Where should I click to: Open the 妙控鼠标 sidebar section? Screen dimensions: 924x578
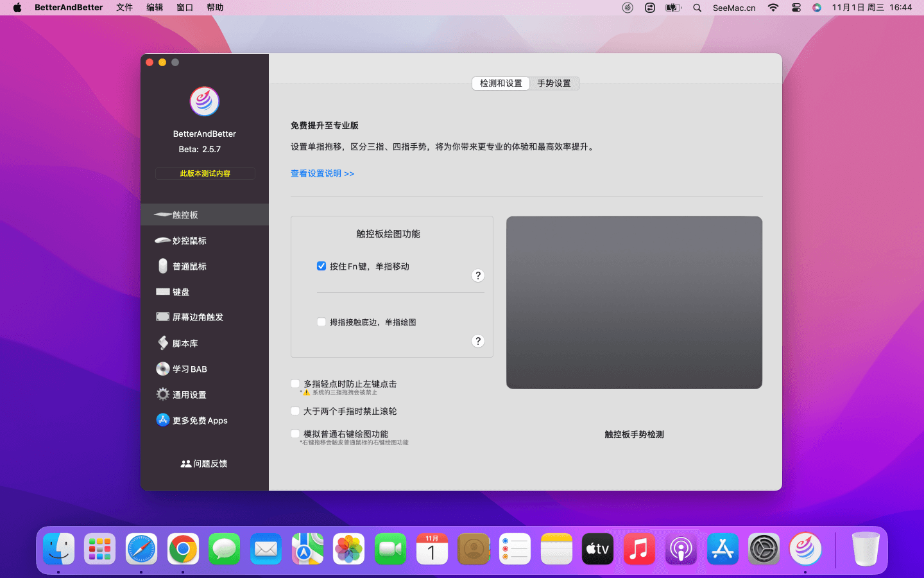pos(189,241)
